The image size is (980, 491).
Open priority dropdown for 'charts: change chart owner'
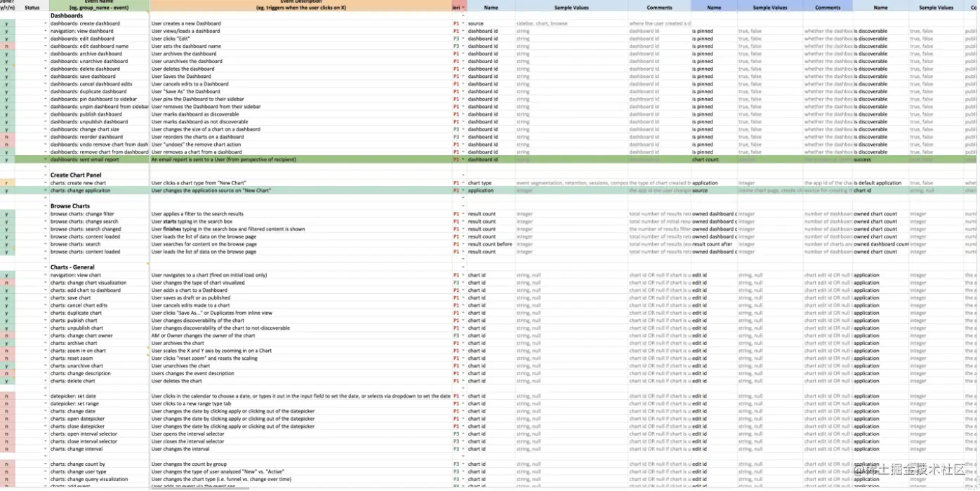point(463,336)
